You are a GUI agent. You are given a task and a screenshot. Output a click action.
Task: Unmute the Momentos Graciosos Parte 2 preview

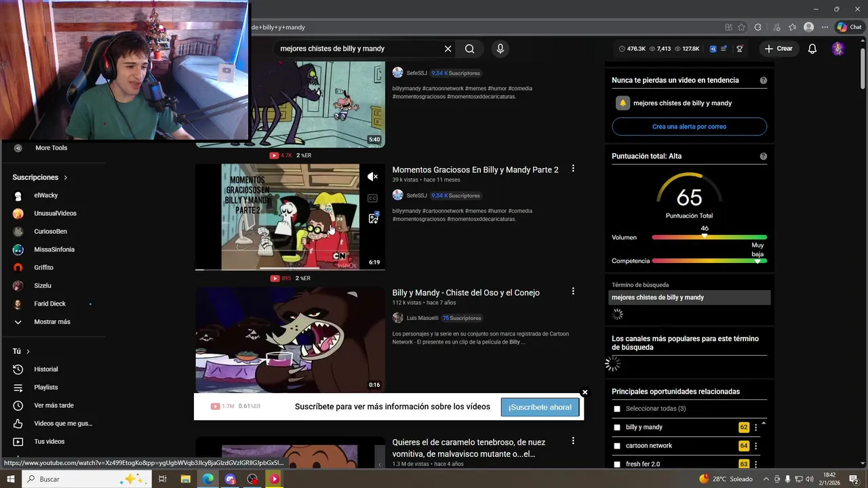[372, 176]
